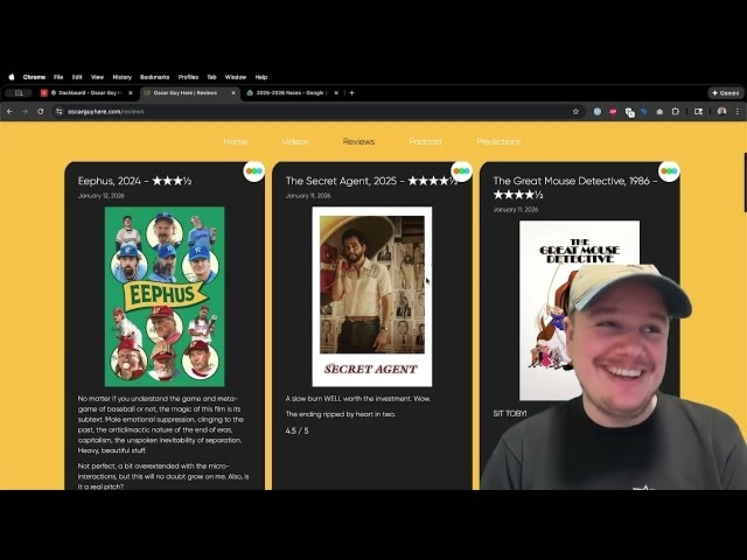Click the Eephus movie poster thumbnail
Screen dimensions: 747x560
[x=164, y=296]
